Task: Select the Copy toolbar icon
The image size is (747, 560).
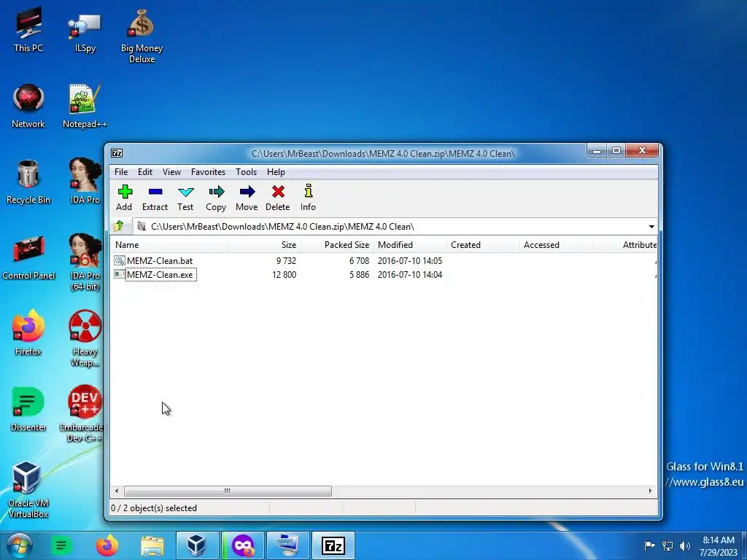Action: pos(216,198)
